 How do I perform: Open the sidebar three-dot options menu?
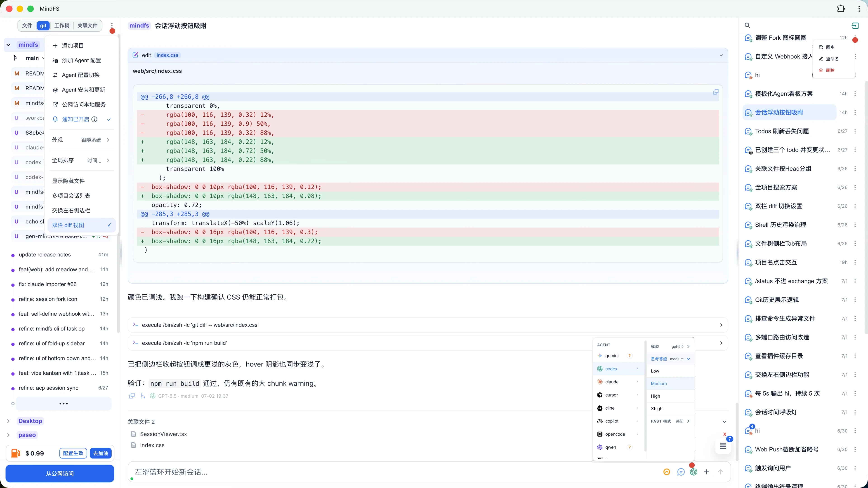pyautogui.click(x=112, y=26)
